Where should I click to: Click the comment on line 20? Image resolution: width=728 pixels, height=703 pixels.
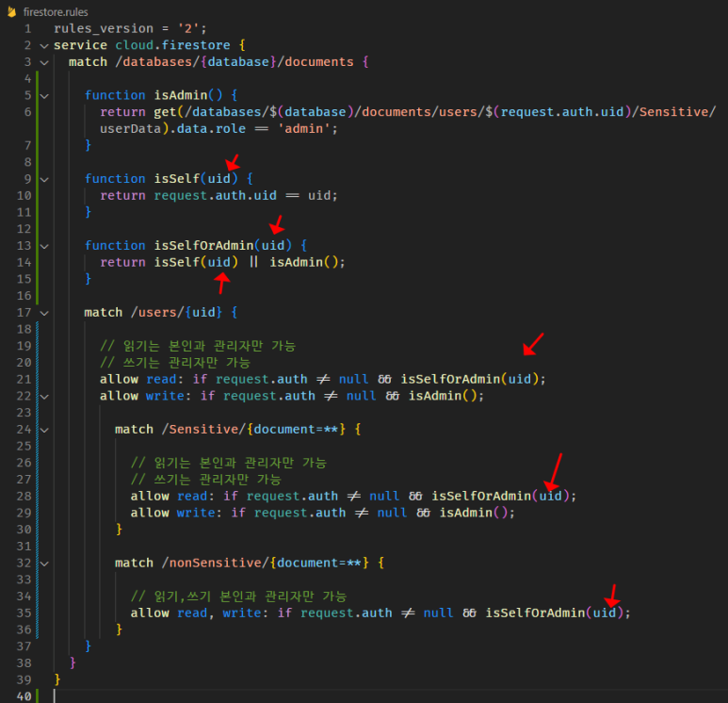pyautogui.click(x=175, y=363)
